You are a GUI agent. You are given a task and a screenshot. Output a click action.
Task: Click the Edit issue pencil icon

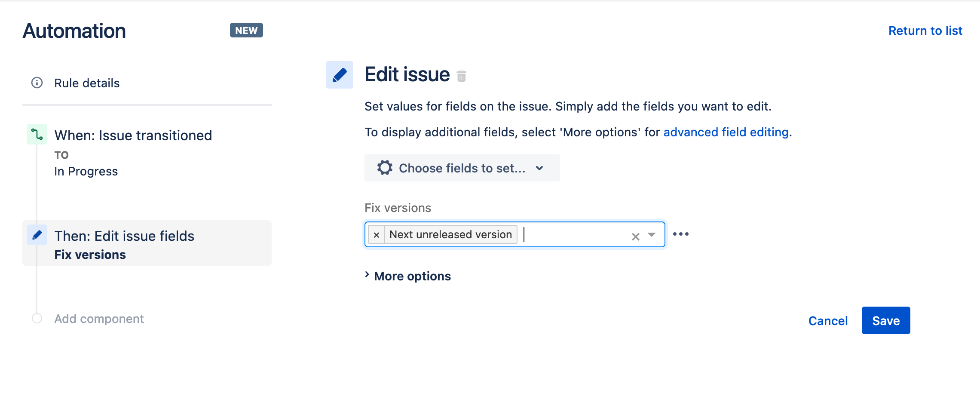339,74
